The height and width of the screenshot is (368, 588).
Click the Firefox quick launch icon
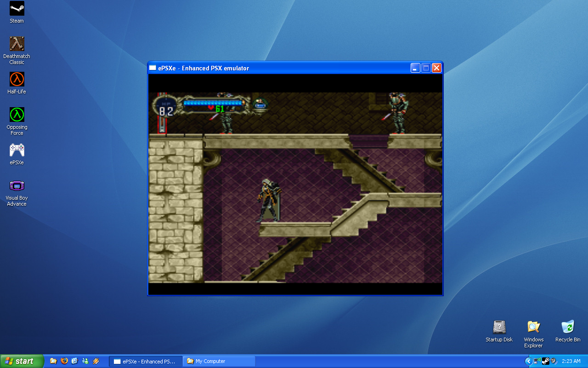pyautogui.click(x=64, y=361)
